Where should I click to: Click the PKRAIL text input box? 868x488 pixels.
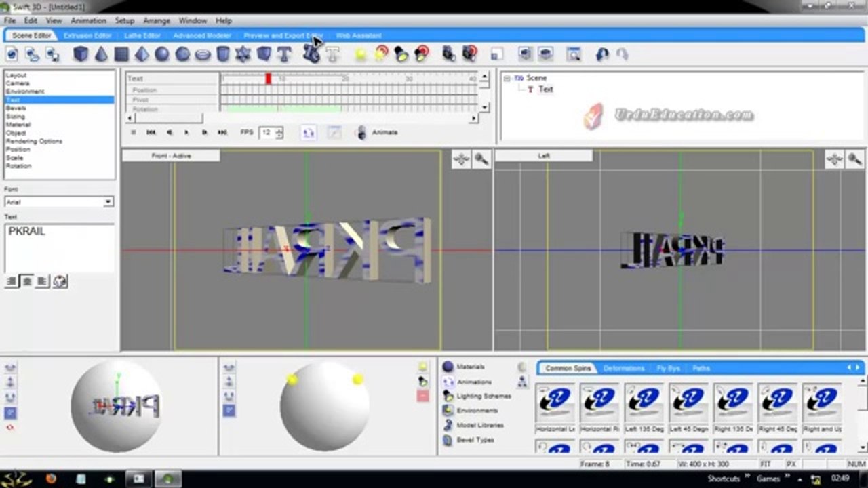point(60,248)
